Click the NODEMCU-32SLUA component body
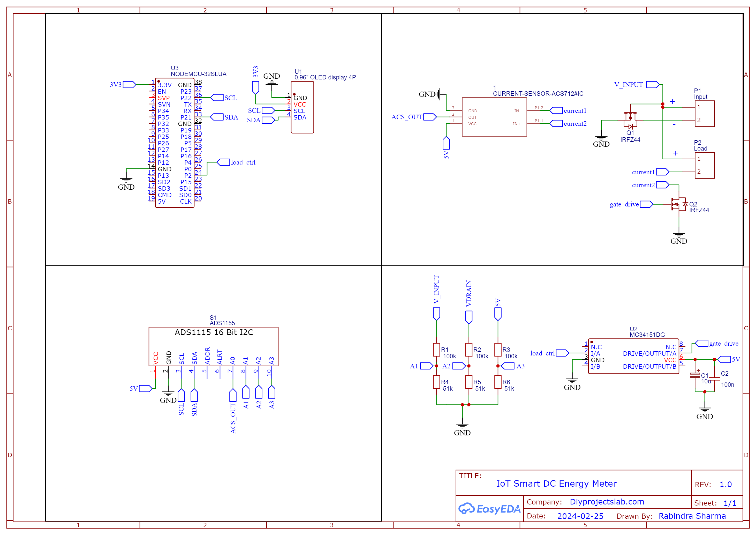This screenshot has width=756, height=535. click(175, 143)
